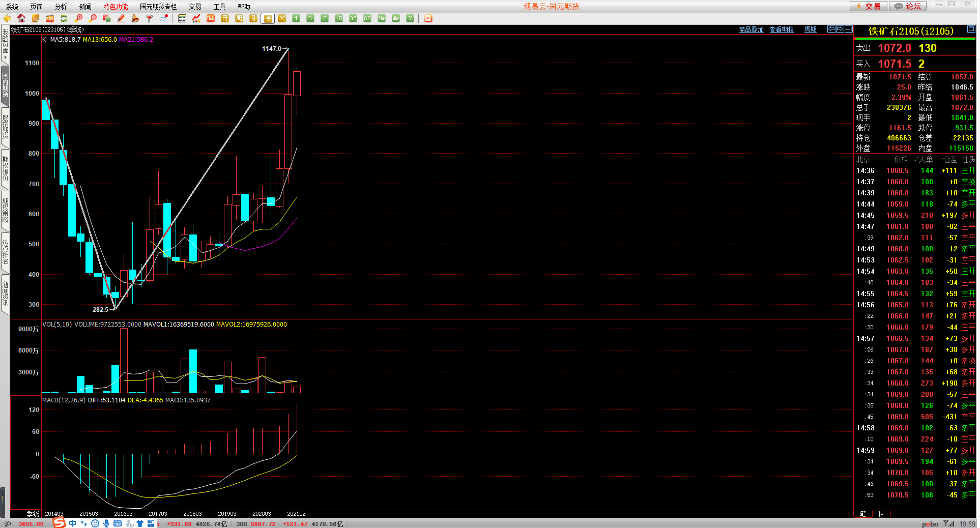The width and height of the screenshot is (980, 528).
Task: Select the 60-minute period button
Action: pyautogui.click(x=367, y=18)
